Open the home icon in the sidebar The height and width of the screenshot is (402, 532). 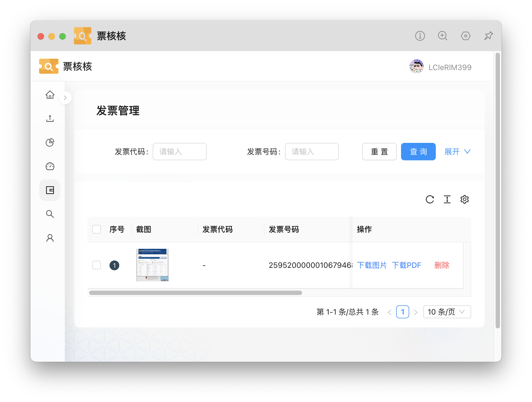pyautogui.click(x=50, y=95)
